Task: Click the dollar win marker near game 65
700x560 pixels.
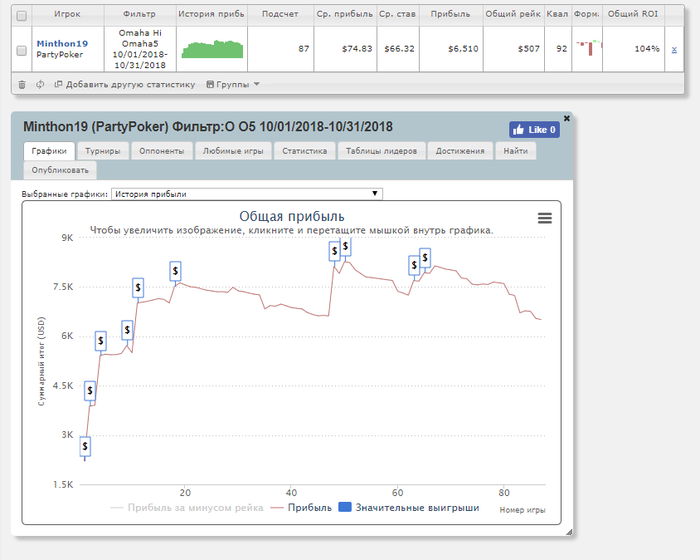Action: click(x=425, y=258)
